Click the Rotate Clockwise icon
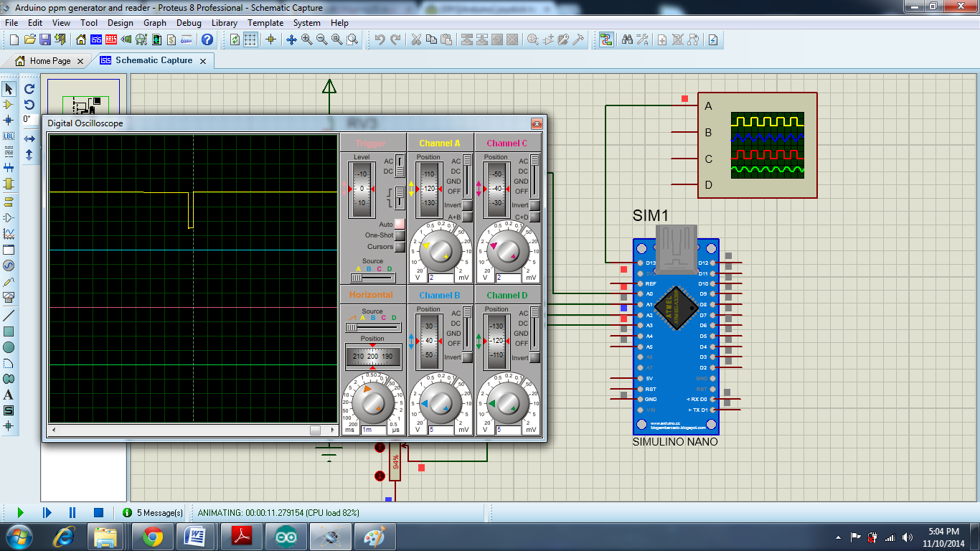The height and width of the screenshot is (551, 980). coord(29,89)
